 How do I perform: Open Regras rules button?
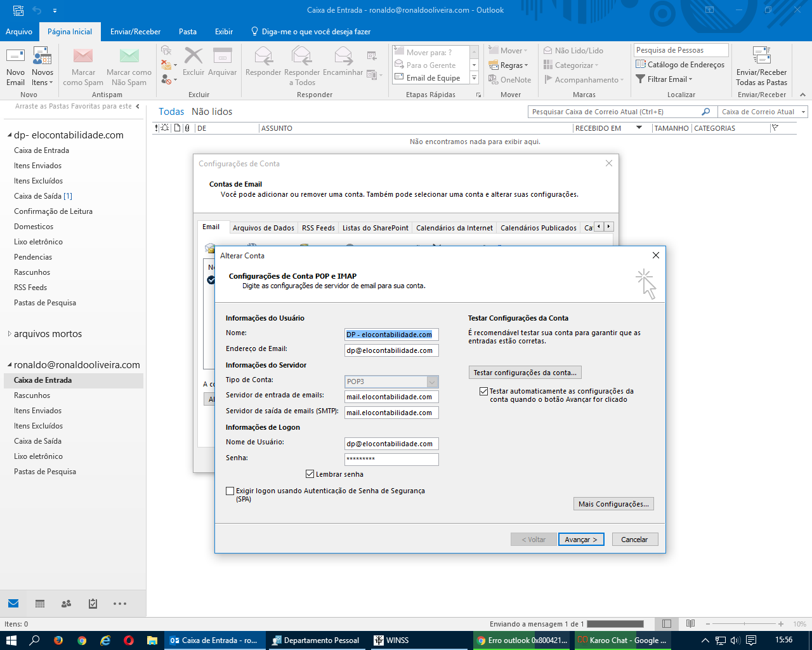(x=509, y=65)
